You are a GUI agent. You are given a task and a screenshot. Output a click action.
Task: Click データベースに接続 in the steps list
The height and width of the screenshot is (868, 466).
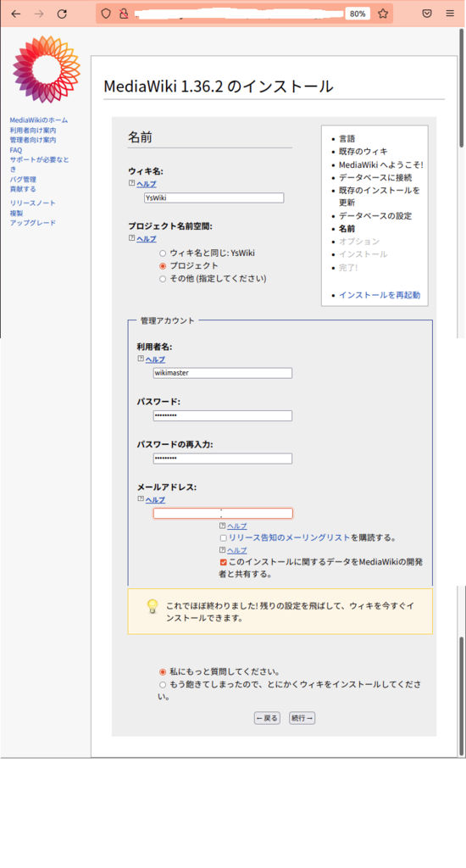coord(375,178)
